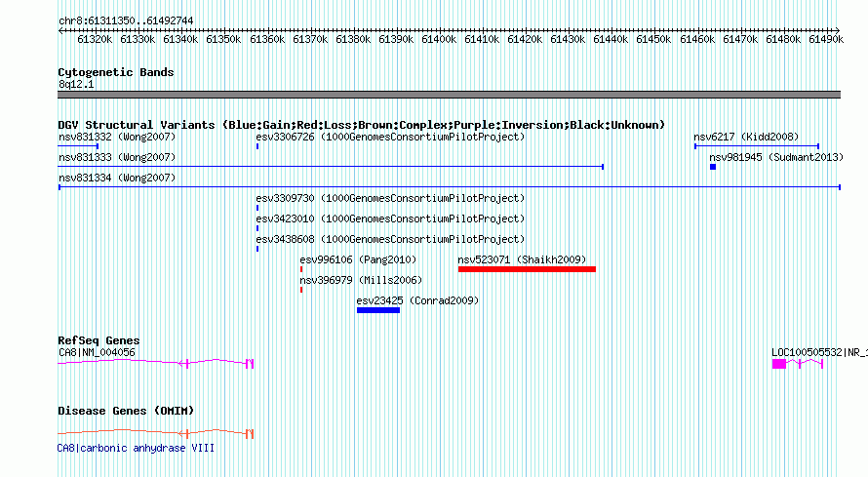Click the blue esv3306726 gain marker
868x477 pixels.
(x=257, y=146)
